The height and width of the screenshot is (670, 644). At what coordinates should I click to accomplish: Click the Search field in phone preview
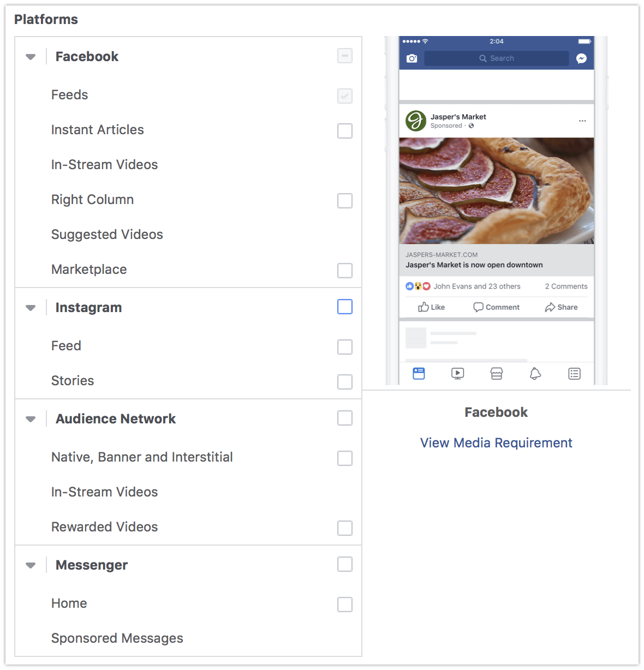pyautogui.click(x=497, y=58)
